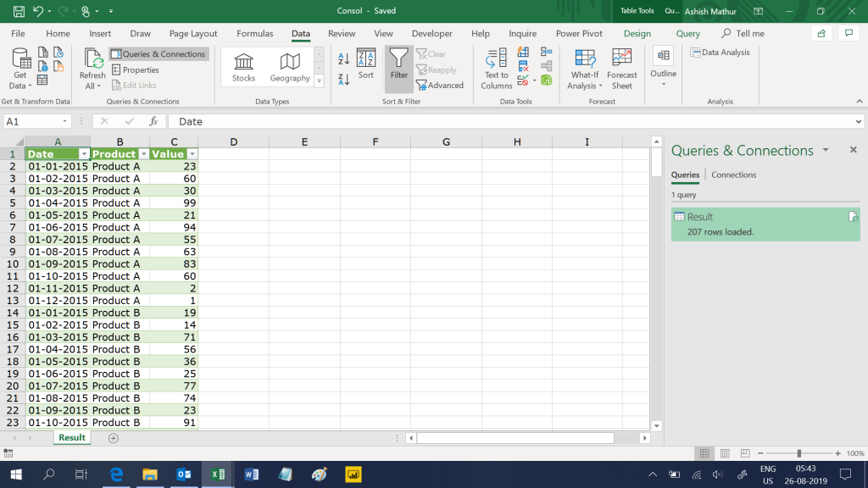
Task: Collapse the ribbon
Action: coord(860,102)
